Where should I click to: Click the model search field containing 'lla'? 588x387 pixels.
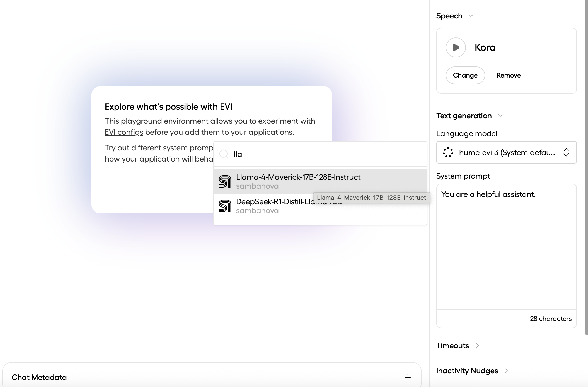coord(321,154)
